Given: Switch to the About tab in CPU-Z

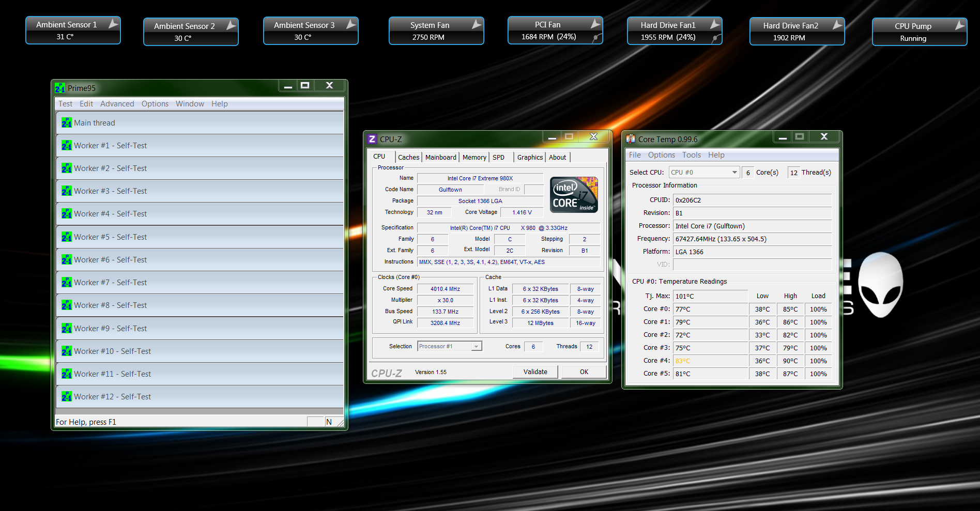Looking at the screenshot, I should [558, 158].
